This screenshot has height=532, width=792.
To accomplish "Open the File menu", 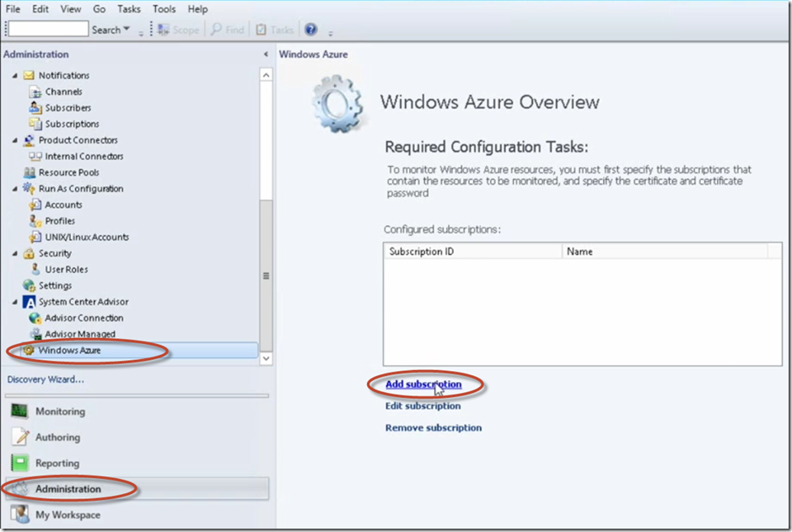I will pos(13,9).
